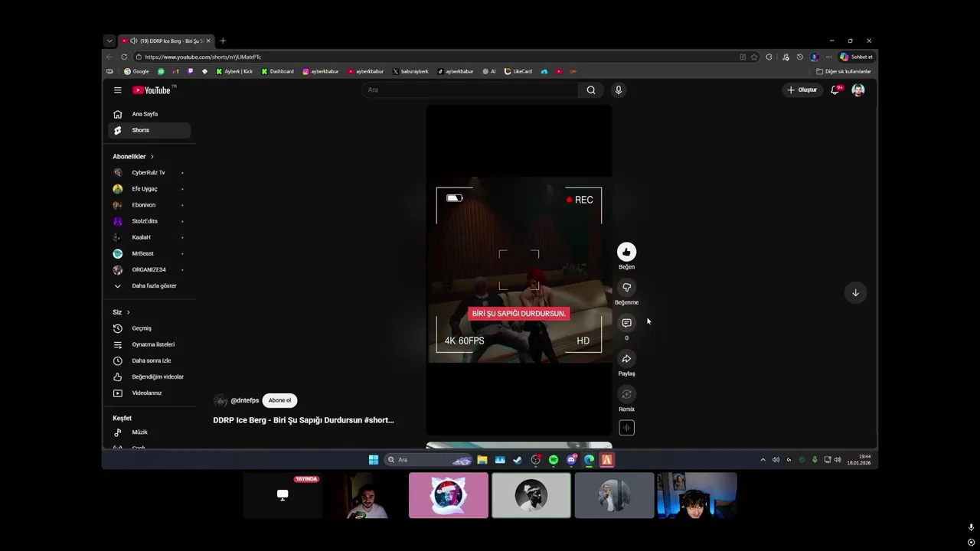The image size is (980, 551).
Task: Open Discord from the taskbar
Action: (x=571, y=460)
